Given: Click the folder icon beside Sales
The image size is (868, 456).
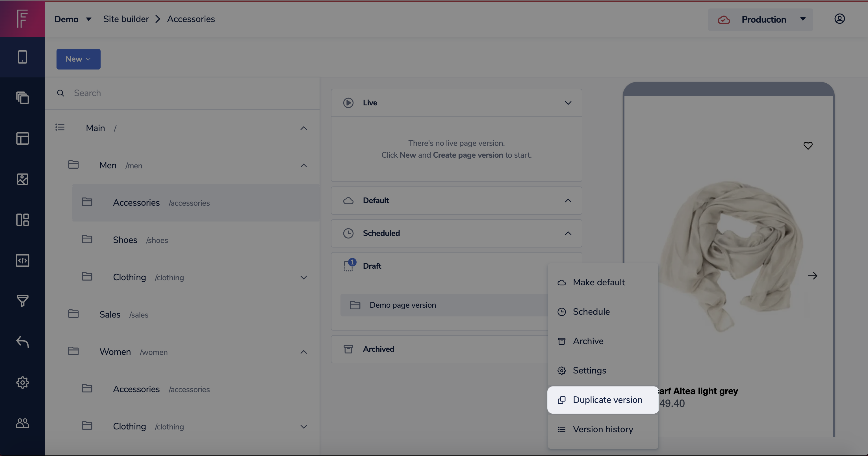Looking at the screenshot, I should [73, 314].
